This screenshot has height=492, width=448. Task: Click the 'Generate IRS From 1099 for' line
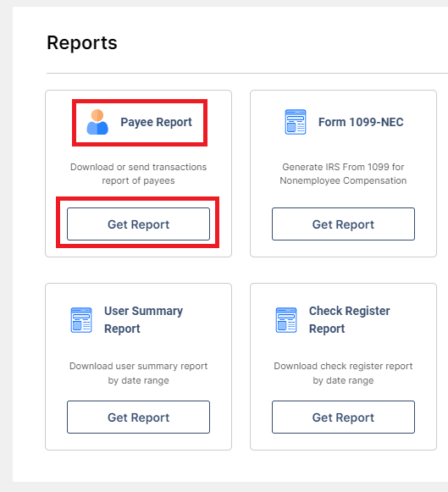click(343, 167)
